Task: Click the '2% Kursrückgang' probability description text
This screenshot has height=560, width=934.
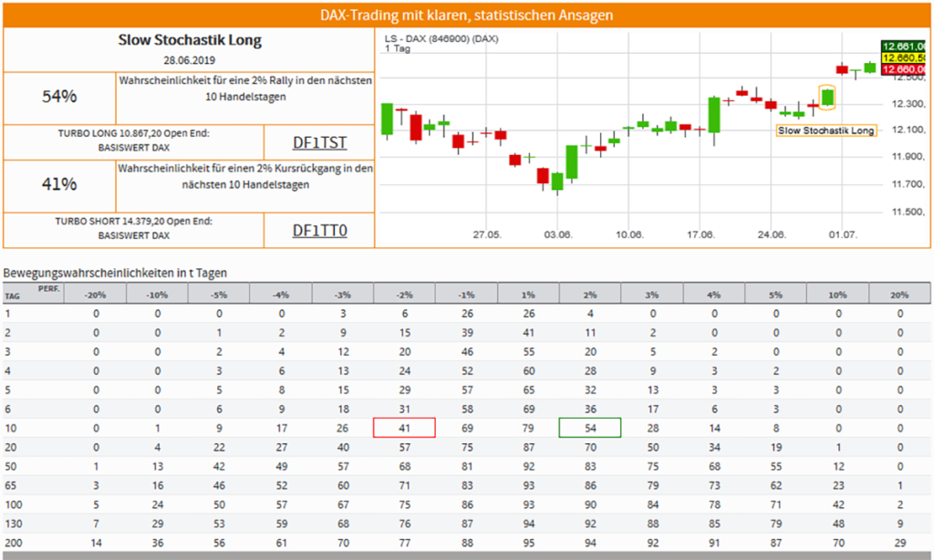Action: 245,176
